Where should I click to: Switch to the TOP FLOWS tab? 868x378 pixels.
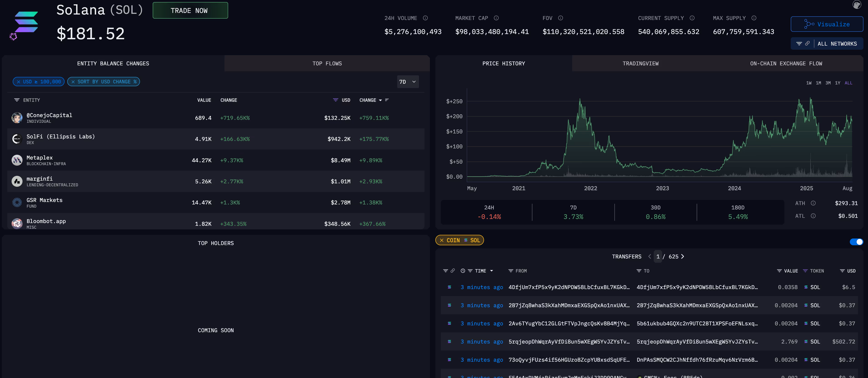pyautogui.click(x=327, y=63)
